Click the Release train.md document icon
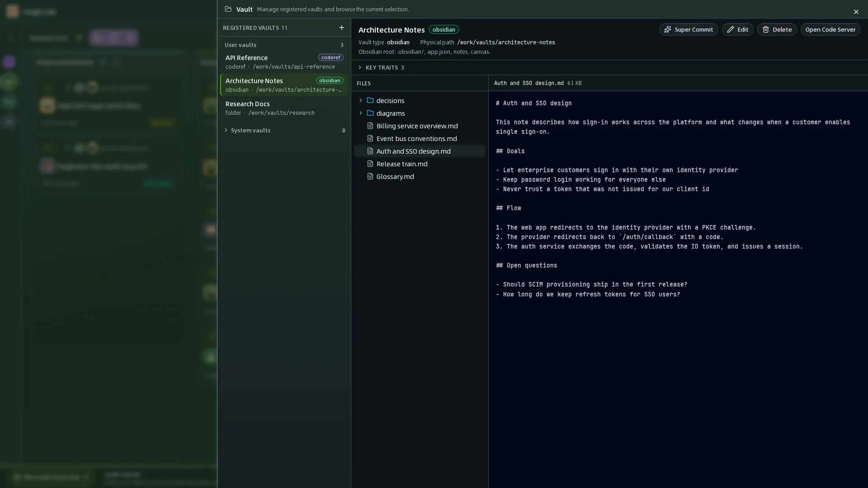Viewport: 868px width, 488px height. tap(370, 164)
